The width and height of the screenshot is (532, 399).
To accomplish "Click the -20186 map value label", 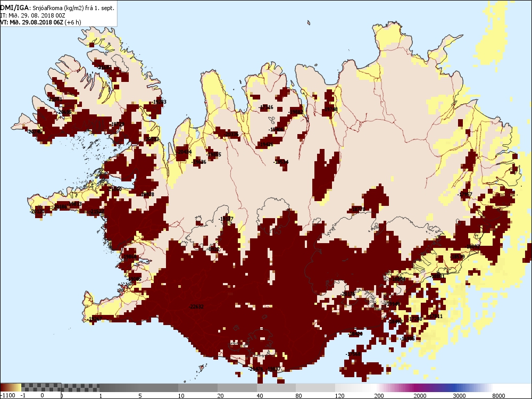I will tap(60, 206).
